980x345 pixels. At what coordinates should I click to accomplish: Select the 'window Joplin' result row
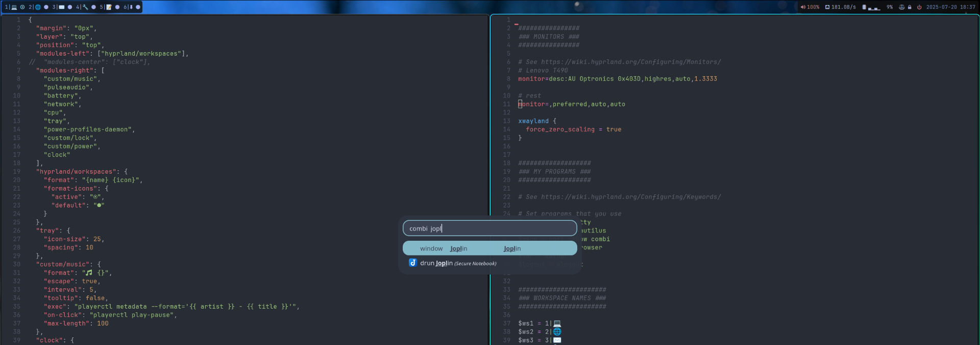click(490, 248)
